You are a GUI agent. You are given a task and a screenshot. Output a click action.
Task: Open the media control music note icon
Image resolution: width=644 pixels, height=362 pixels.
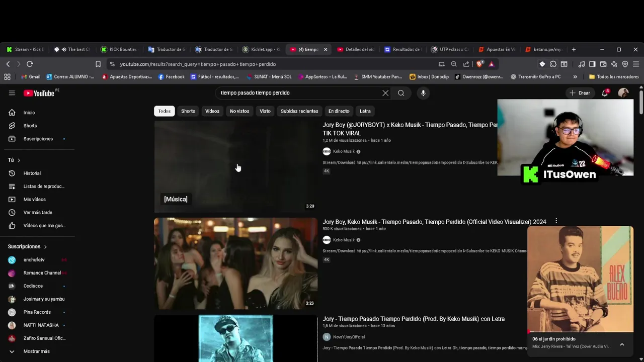point(582,64)
